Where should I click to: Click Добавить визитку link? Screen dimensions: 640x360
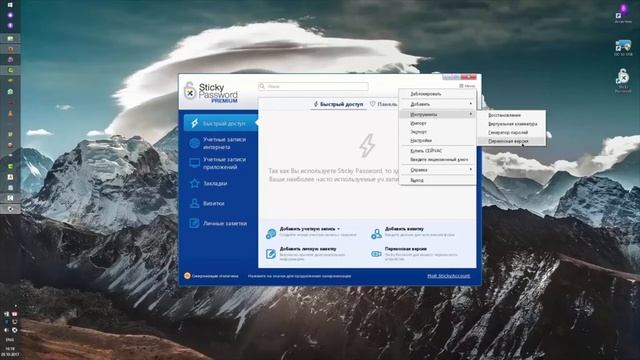[x=404, y=229]
